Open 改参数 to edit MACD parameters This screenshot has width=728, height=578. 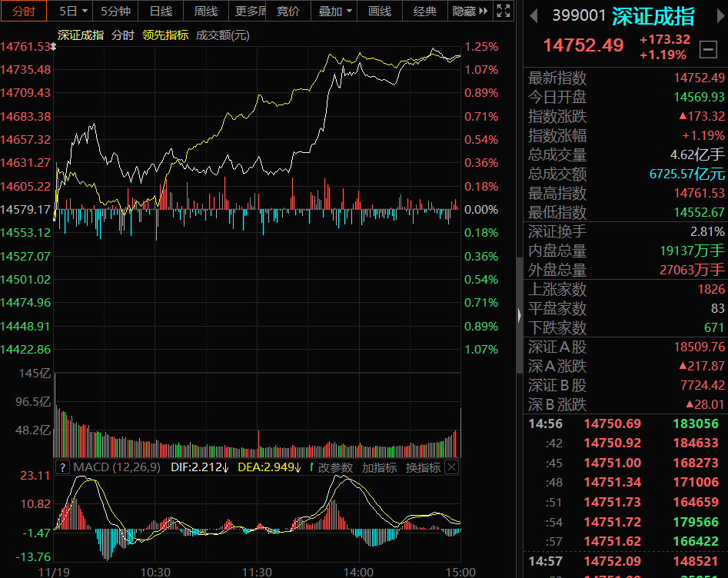tap(335, 467)
